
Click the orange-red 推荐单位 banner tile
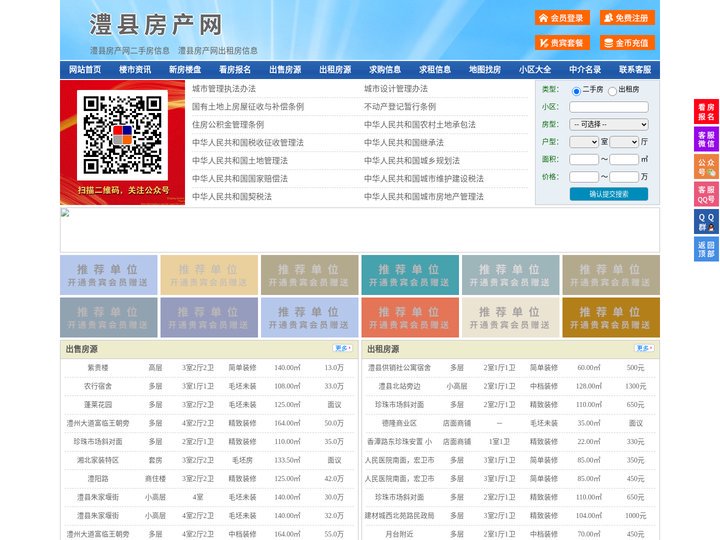[x=410, y=317]
